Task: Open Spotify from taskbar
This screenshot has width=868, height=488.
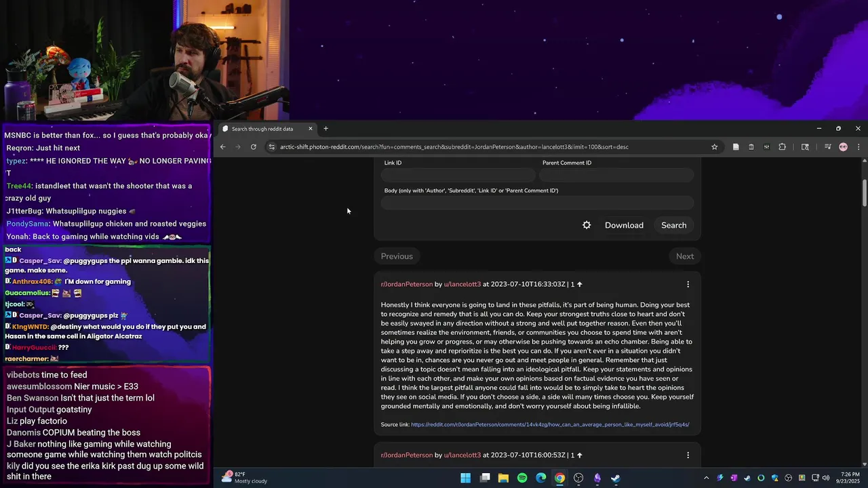Action: point(522,478)
